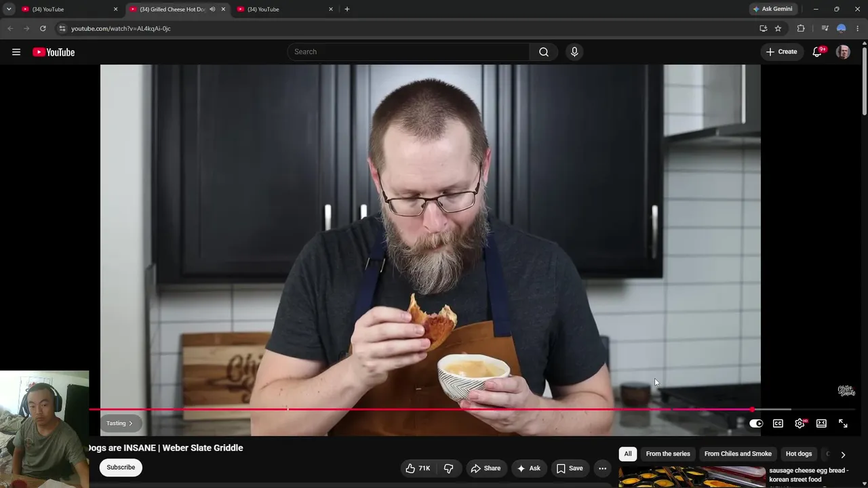The image size is (868, 488).
Task: Open Chrome profile avatar
Action: (842, 28)
